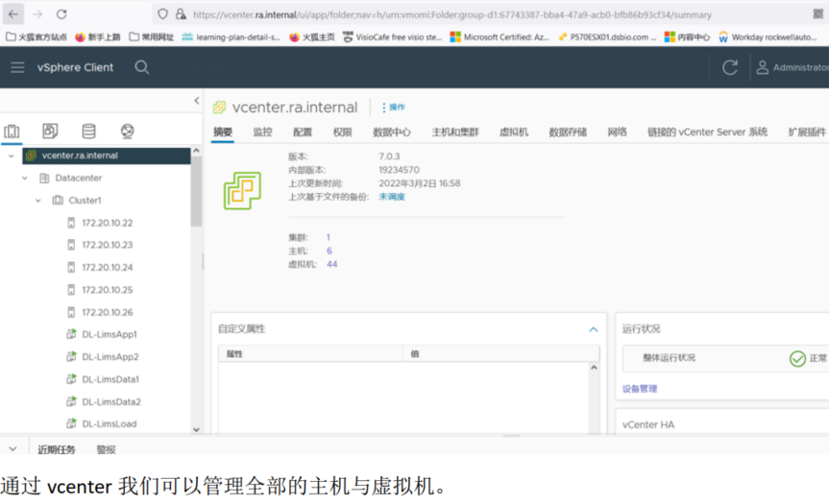Open the vSphere Client hamburger menu
Image resolution: width=829 pixels, height=504 pixels.
click(x=17, y=67)
